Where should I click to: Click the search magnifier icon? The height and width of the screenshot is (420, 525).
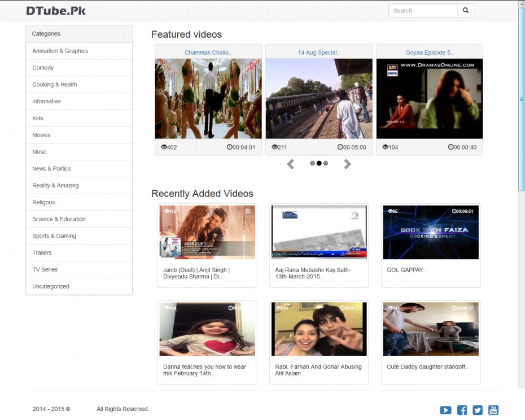pos(465,10)
